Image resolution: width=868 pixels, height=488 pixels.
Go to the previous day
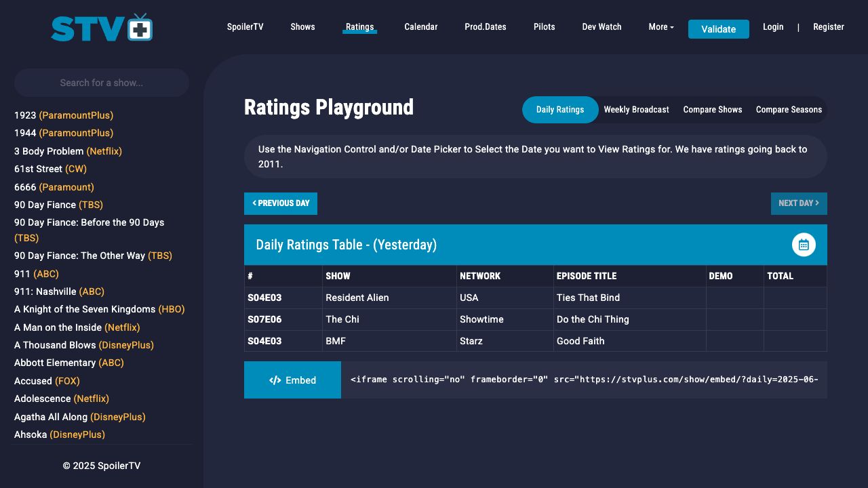(x=281, y=203)
